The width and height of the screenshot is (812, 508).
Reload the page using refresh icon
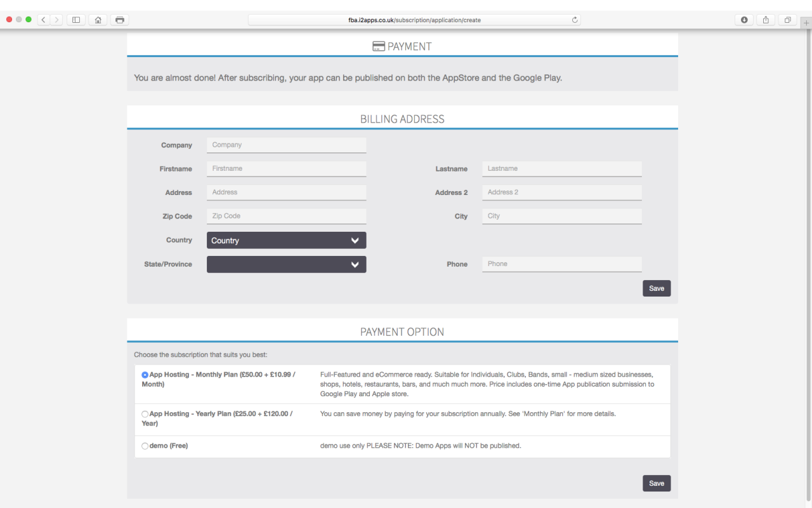[x=575, y=20]
